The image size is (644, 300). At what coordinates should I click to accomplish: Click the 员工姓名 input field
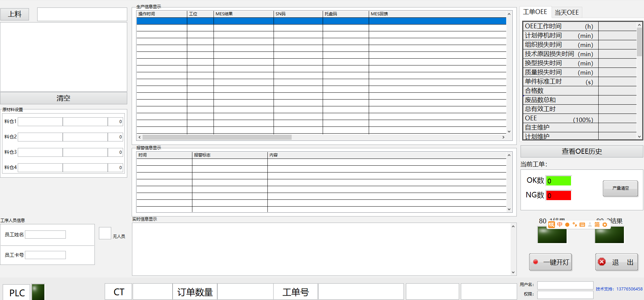45,235
